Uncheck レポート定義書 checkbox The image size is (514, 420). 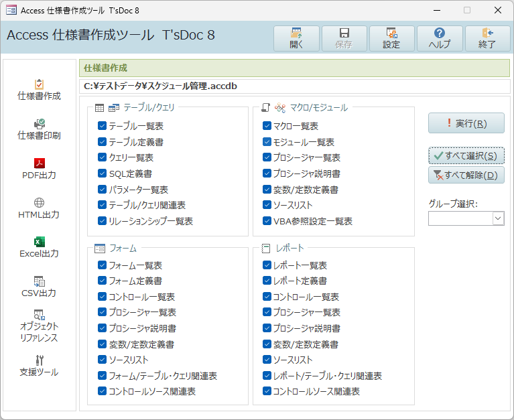[x=267, y=281]
